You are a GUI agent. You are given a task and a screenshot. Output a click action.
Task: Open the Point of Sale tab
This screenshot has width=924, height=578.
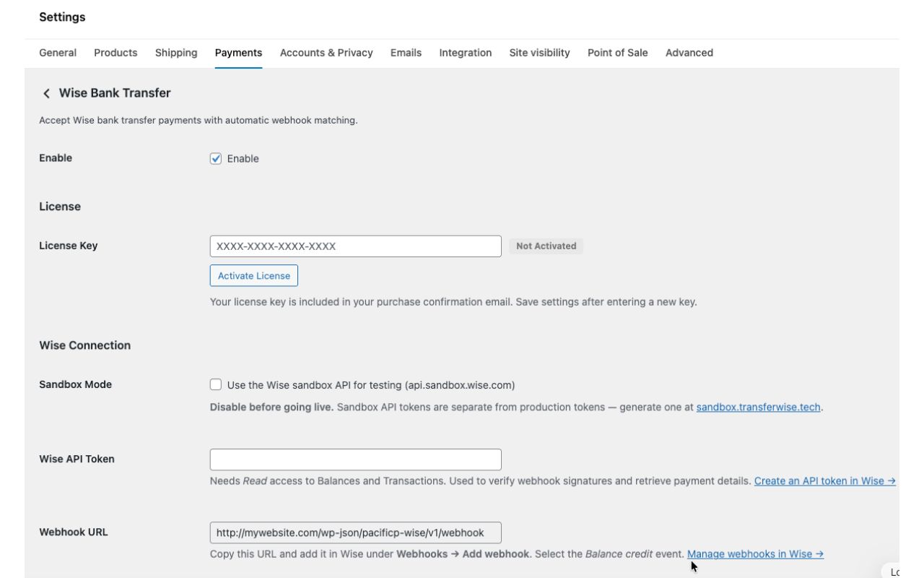[x=617, y=53]
